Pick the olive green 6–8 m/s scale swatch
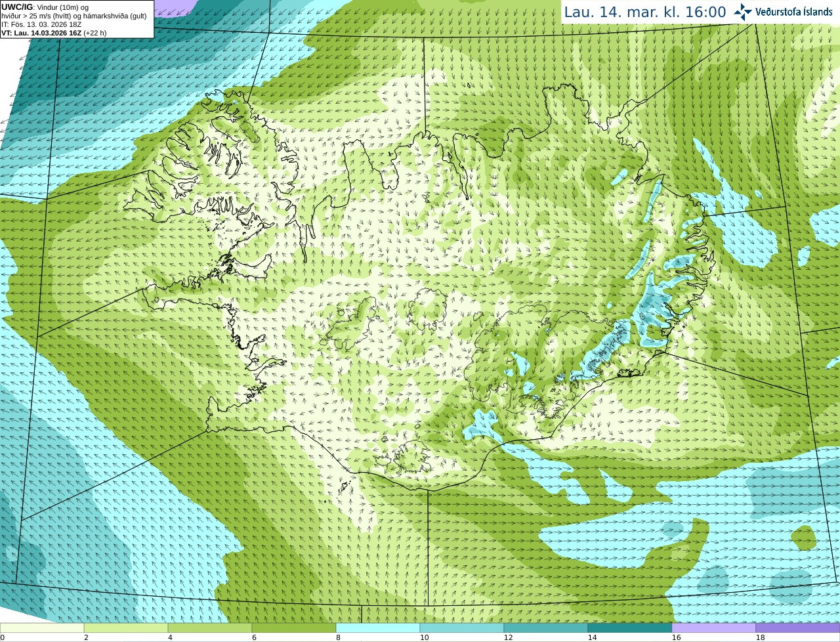840x642 pixels. point(294,628)
